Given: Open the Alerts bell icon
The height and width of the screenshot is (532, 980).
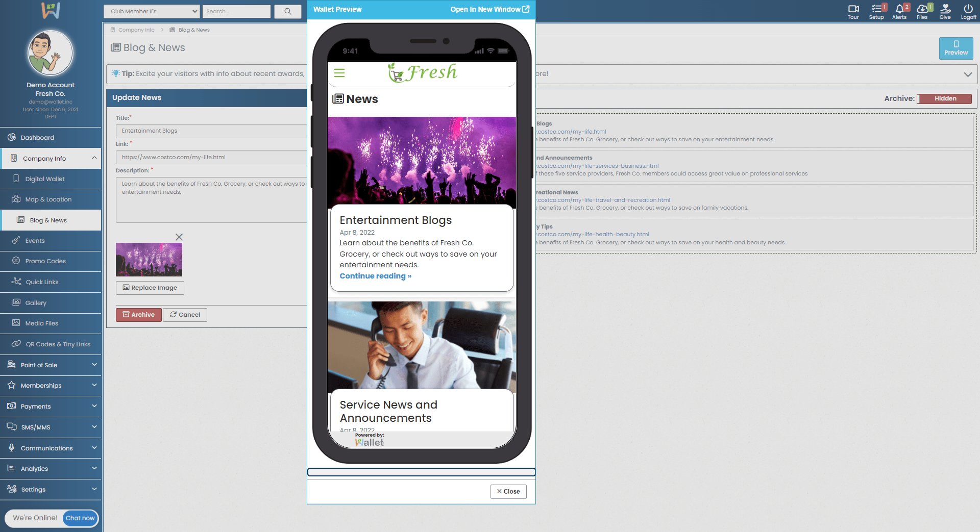Looking at the screenshot, I should [899, 9].
